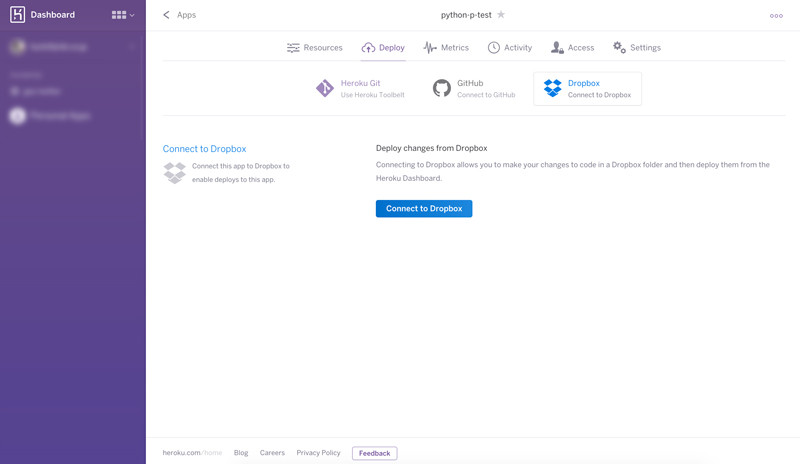Viewport: 800px width, 464px height.
Task: Switch to the Resources tab
Action: [315, 47]
